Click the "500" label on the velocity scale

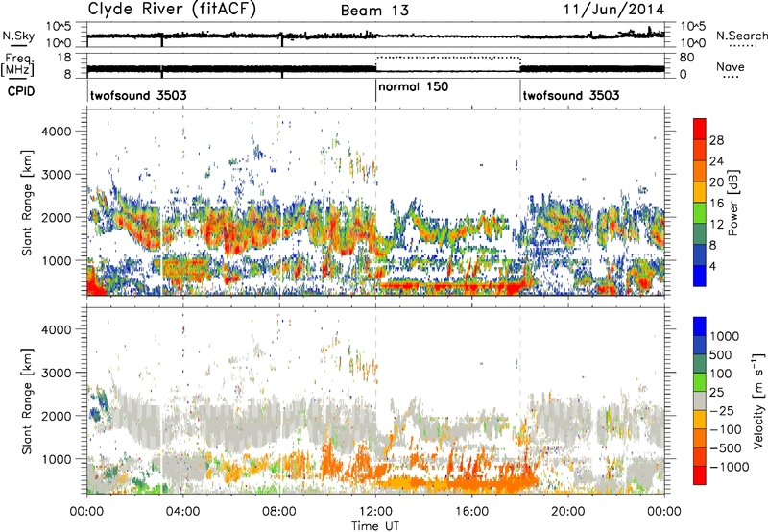[x=721, y=354]
